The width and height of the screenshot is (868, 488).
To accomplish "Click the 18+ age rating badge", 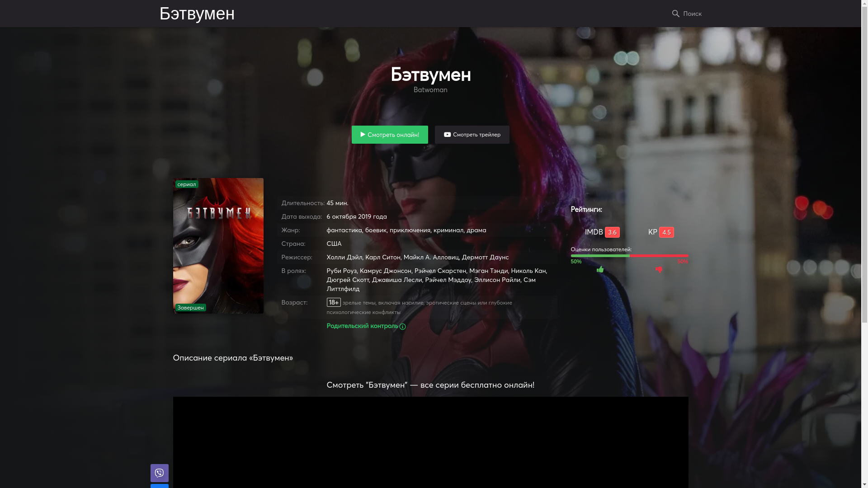I will point(334,302).
